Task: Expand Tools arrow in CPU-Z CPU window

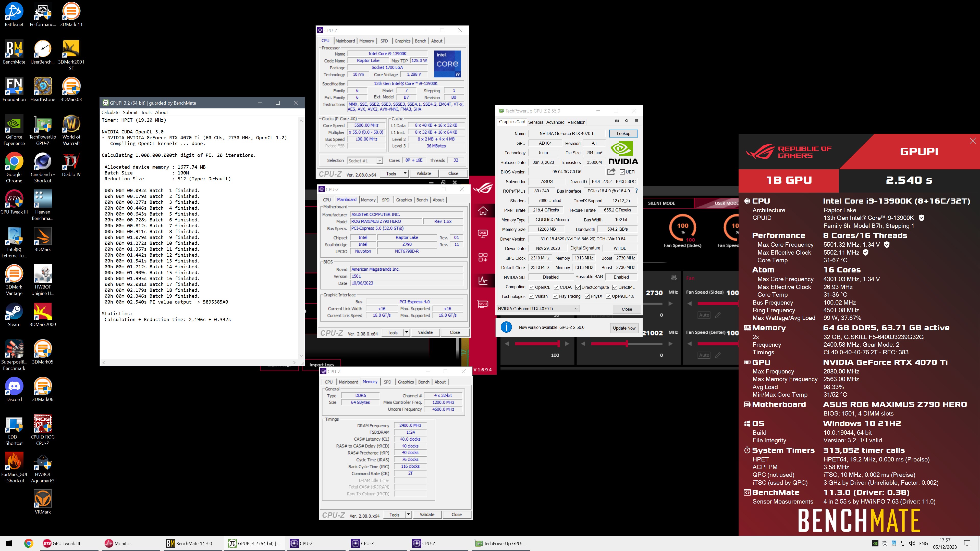Action: pos(405,173)
